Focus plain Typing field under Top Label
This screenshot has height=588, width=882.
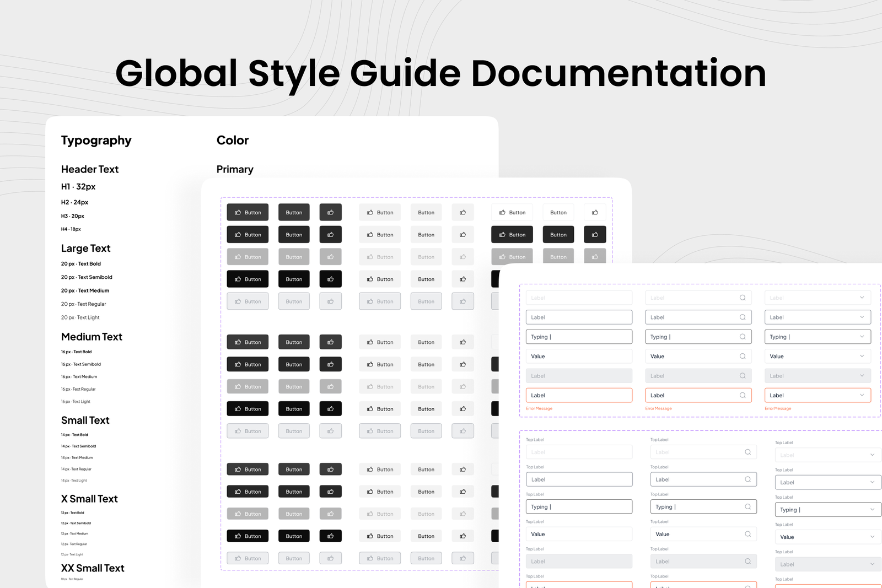(x=579, y=506)
